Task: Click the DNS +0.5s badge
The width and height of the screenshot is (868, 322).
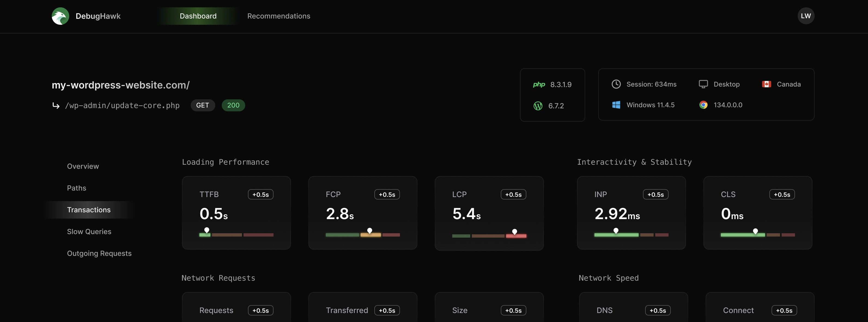Action: (658, 310)
